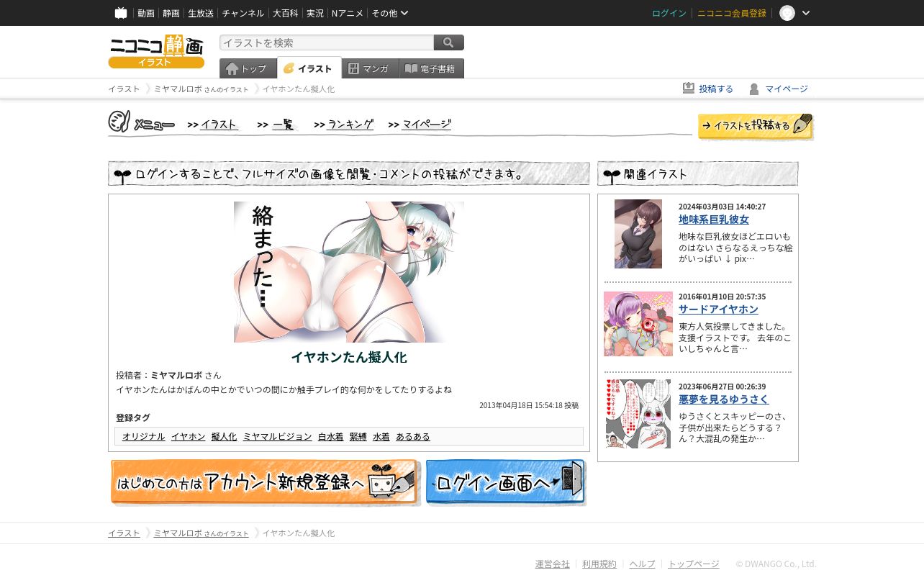Click イラスト in the bottom breadcrumb
This screenshot has width=924, height=583.
coord(124,533)
